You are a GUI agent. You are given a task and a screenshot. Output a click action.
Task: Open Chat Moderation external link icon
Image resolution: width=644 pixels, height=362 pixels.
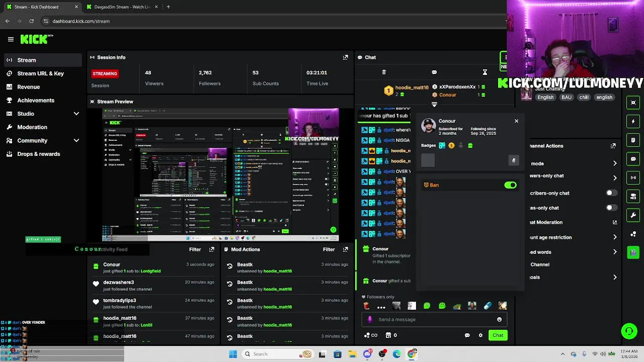pyautogui.click(x=615, y=222)
